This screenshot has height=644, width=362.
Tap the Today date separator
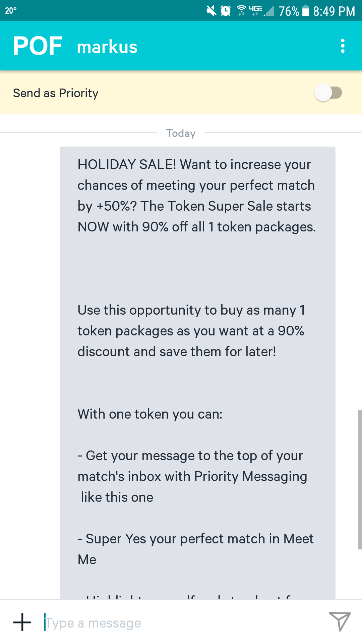pyautogui.click(x=181, y=133)
